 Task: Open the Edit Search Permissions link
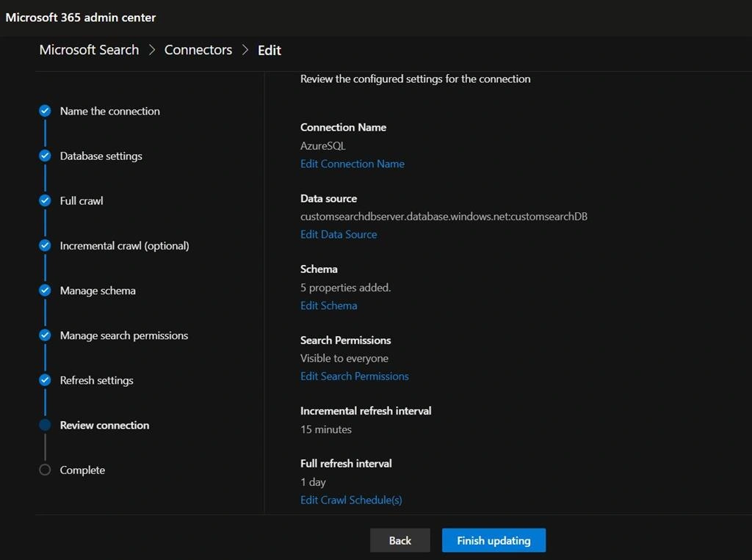pos(355,377)
